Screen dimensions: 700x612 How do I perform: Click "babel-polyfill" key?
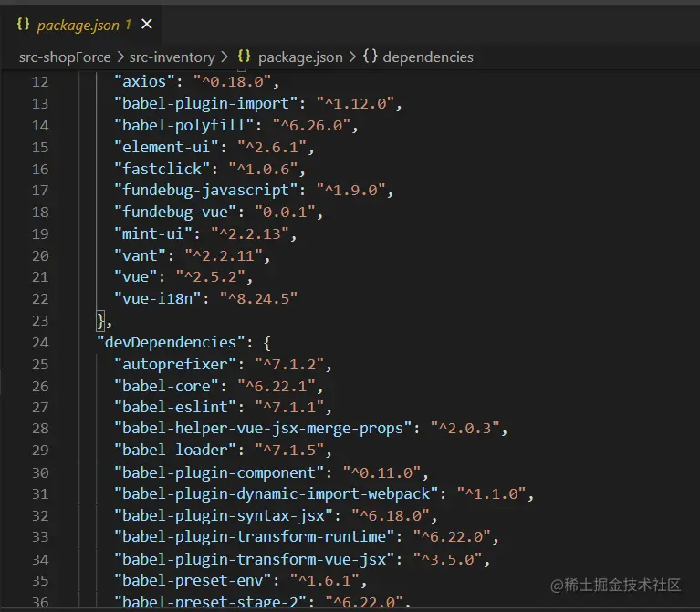point(184,125)
